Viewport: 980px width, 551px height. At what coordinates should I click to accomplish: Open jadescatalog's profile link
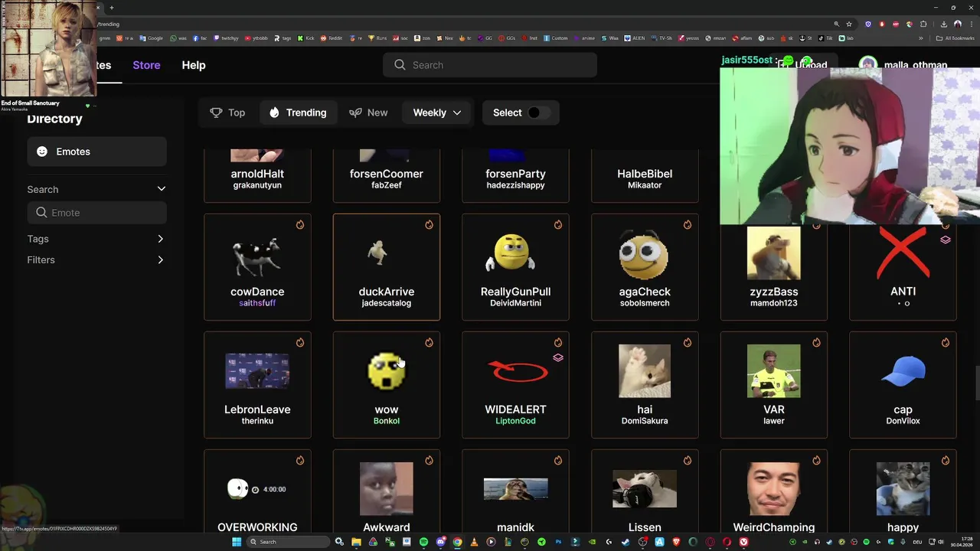(387, 303)
